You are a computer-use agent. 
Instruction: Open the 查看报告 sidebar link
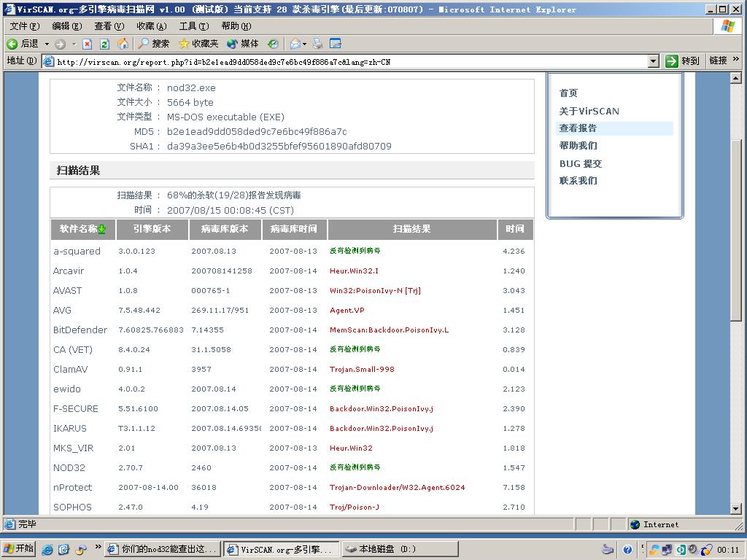pyautogui.click(x=578, y=128)
